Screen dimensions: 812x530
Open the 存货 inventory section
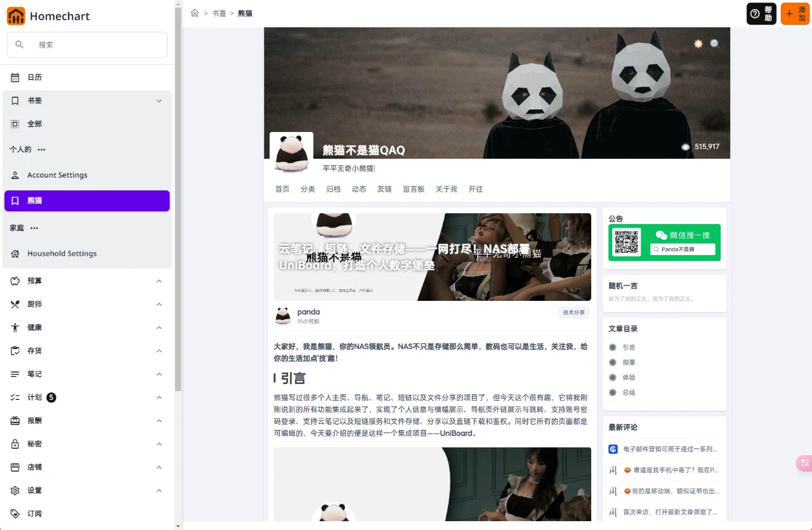(x=34, y=350)
